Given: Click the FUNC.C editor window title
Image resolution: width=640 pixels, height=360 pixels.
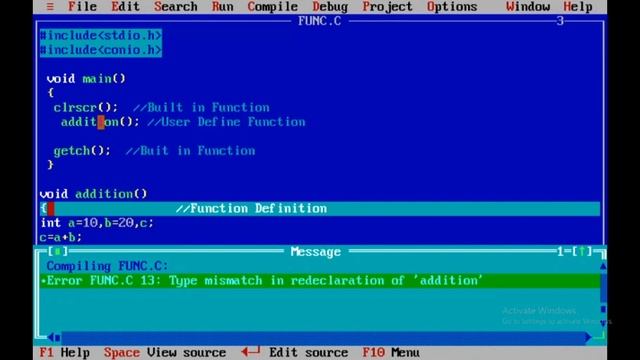Looking at the screenshot, I should coord(320,21).
